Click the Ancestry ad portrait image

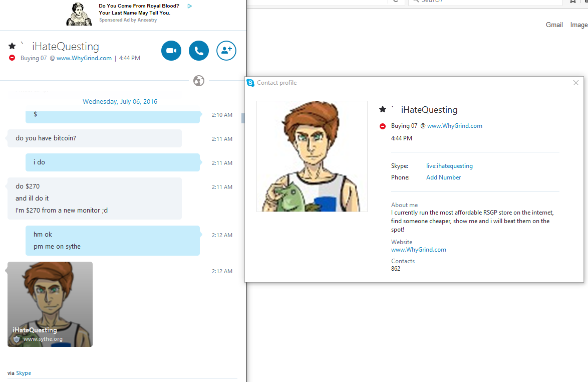(79, 14)
